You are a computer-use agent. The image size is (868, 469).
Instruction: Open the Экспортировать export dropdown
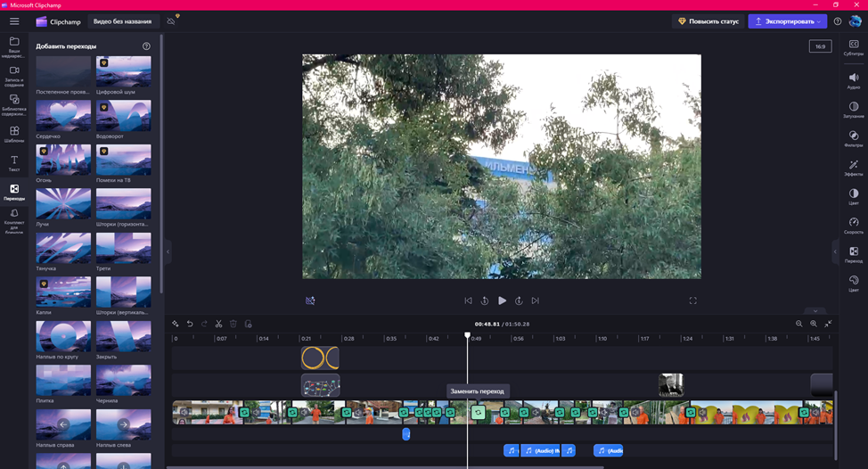click(x=787, y=21)
